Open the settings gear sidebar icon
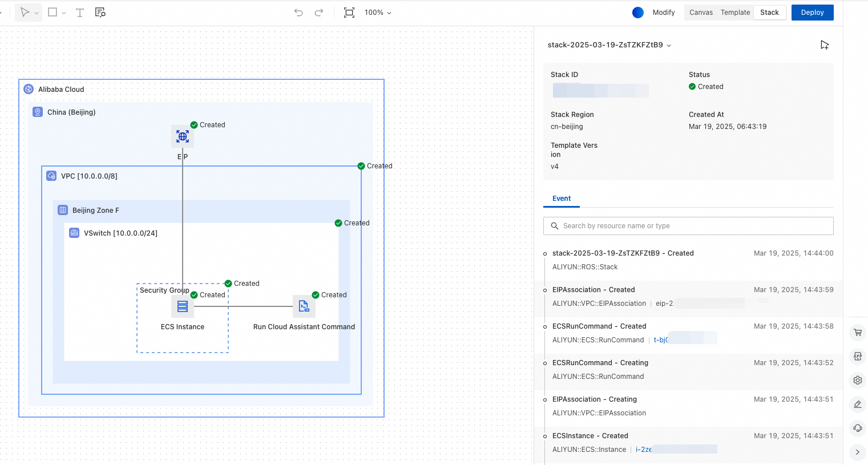 coord(857,380)
